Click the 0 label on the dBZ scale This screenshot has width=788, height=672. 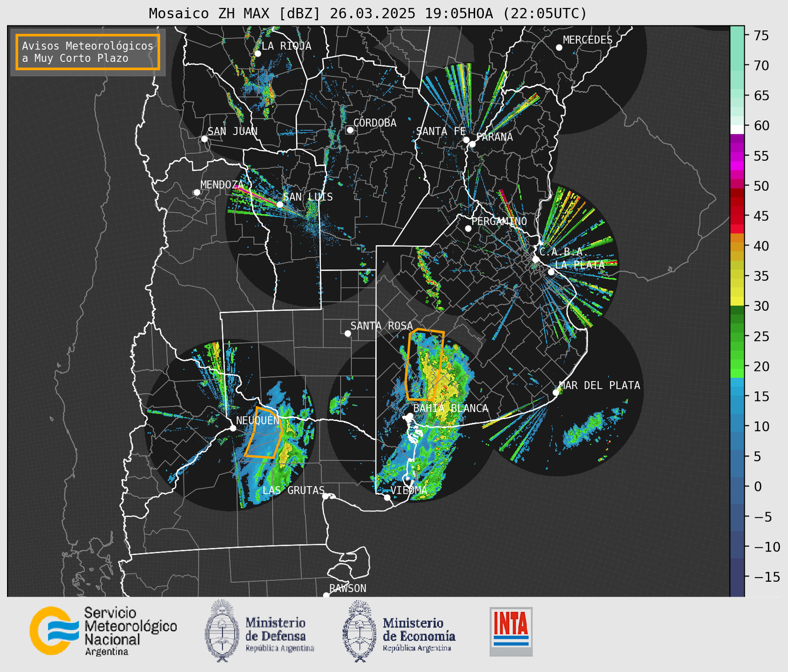point(757,486)
